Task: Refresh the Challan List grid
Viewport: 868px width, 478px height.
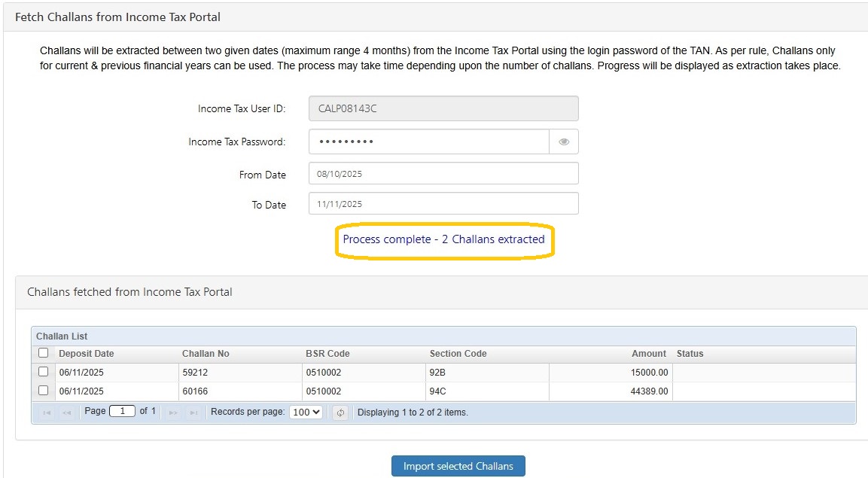Action: [340, 413]
